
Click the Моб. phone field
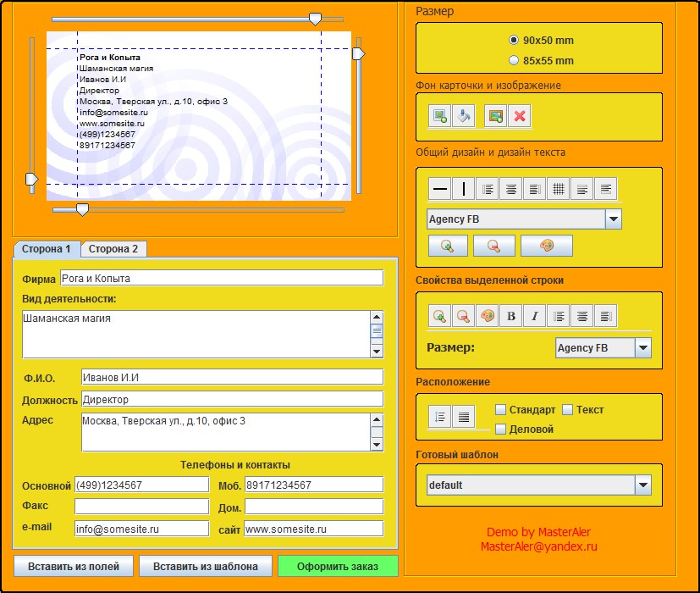[x=314, y=485]
